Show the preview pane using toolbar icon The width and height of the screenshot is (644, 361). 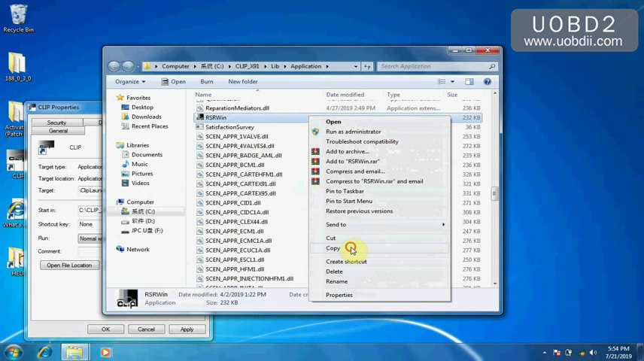click(x=471, y=81)
